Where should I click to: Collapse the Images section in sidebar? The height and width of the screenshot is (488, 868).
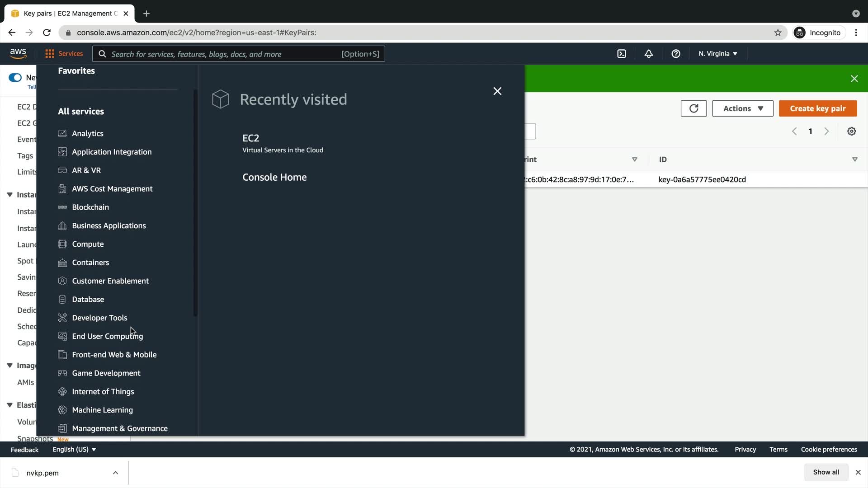click(x=9, y=365)
